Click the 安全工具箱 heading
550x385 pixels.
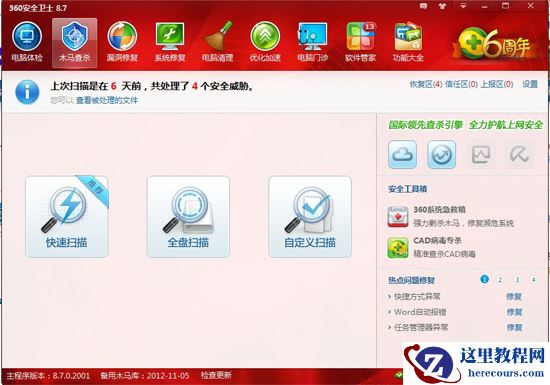(407, 189)
